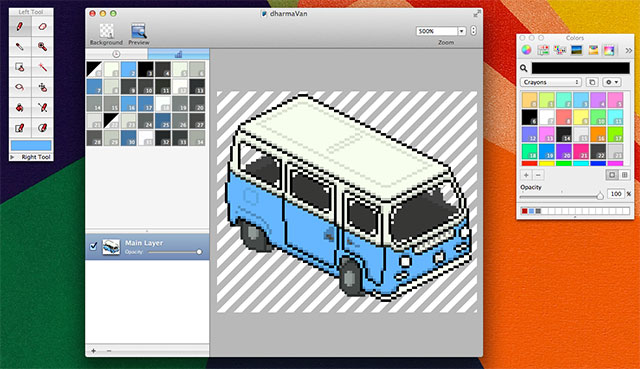Screen dimensions: 640x369
Task: Switch palette to small grid view
Action: [624, 175]
